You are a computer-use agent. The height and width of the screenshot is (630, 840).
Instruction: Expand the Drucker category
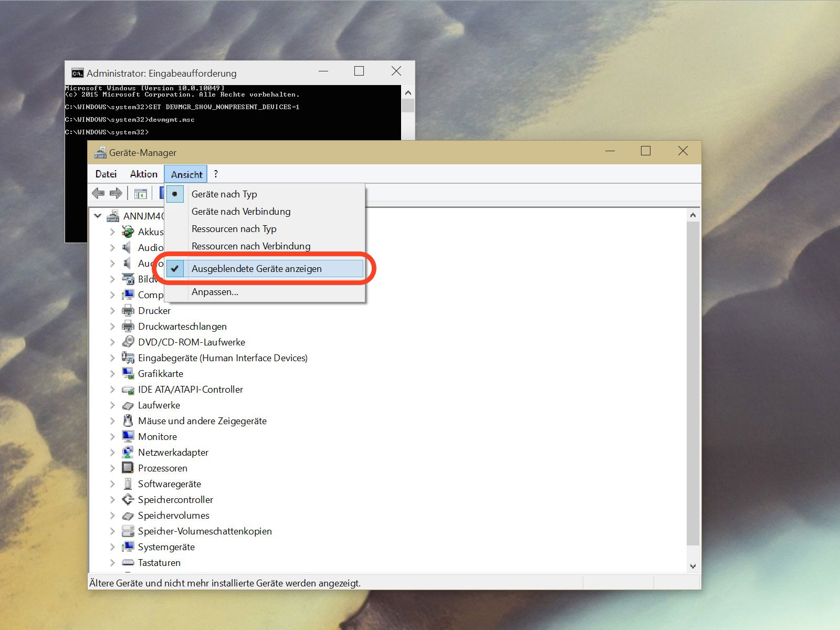112,310
